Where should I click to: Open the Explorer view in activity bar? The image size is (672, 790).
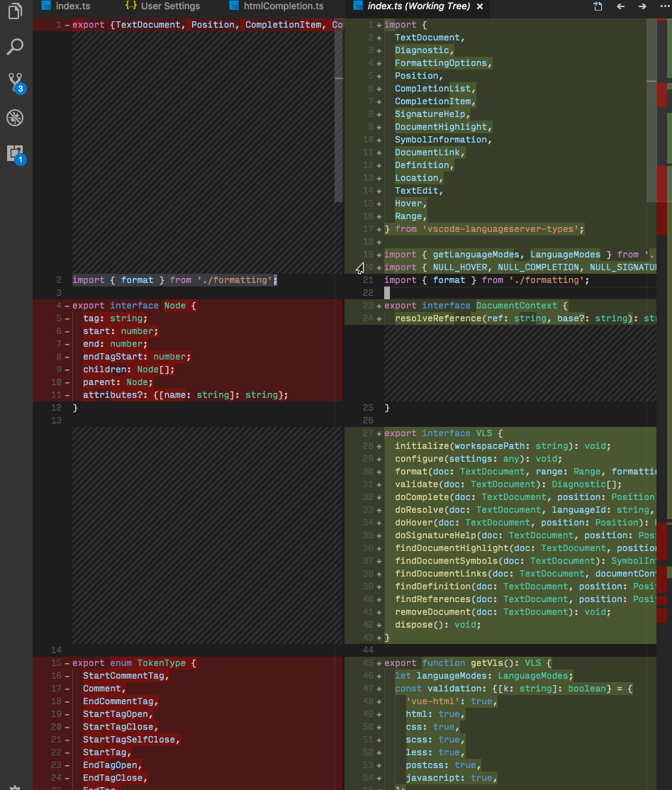click(x=15, y=11)
